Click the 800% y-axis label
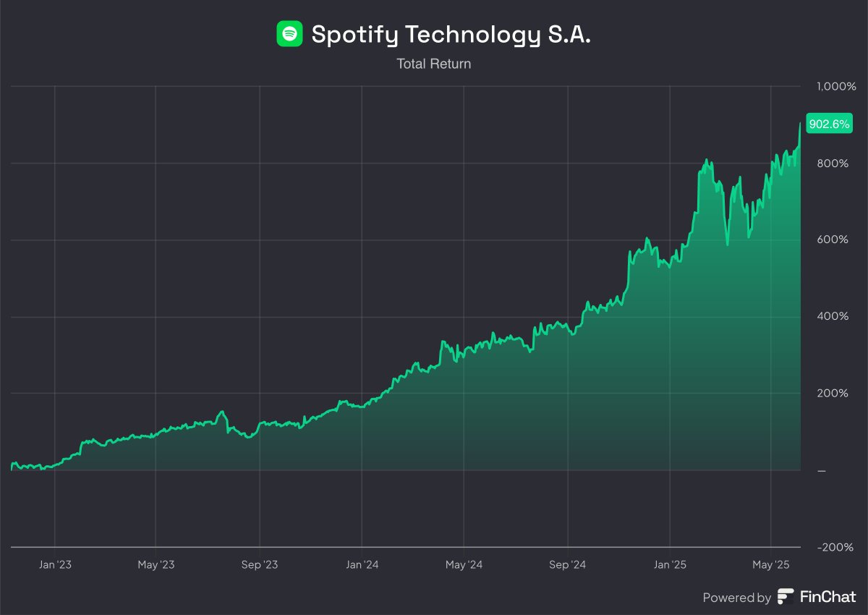The height and width of the screenshot is (615, 868). tap(833, 163)
